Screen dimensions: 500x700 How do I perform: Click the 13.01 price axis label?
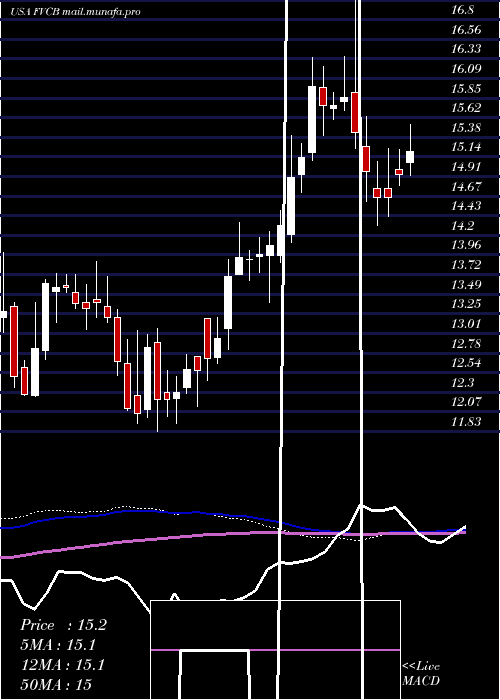(466, 323)
